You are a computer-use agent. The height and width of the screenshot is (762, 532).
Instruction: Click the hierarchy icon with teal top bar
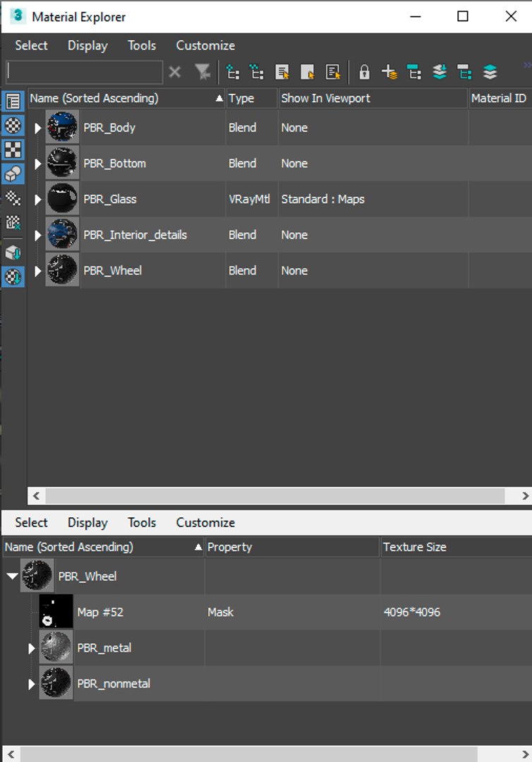[414, 73]
